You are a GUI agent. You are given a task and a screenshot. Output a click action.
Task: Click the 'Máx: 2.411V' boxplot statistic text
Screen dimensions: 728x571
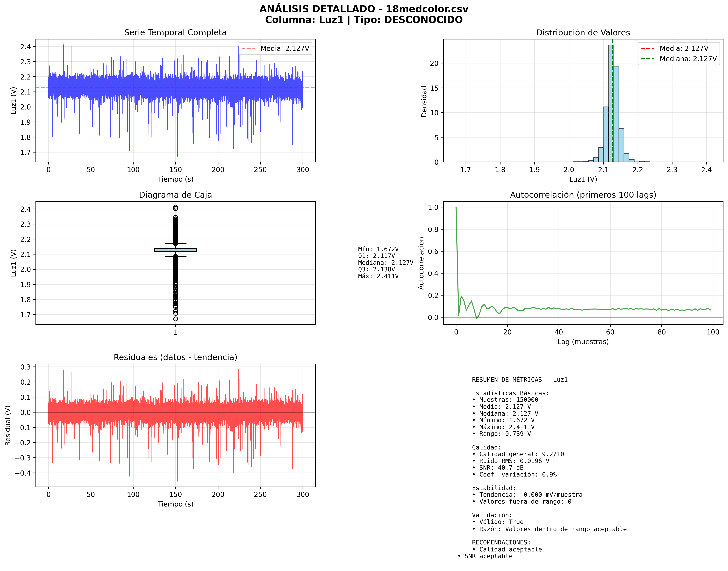coord(378,276)
